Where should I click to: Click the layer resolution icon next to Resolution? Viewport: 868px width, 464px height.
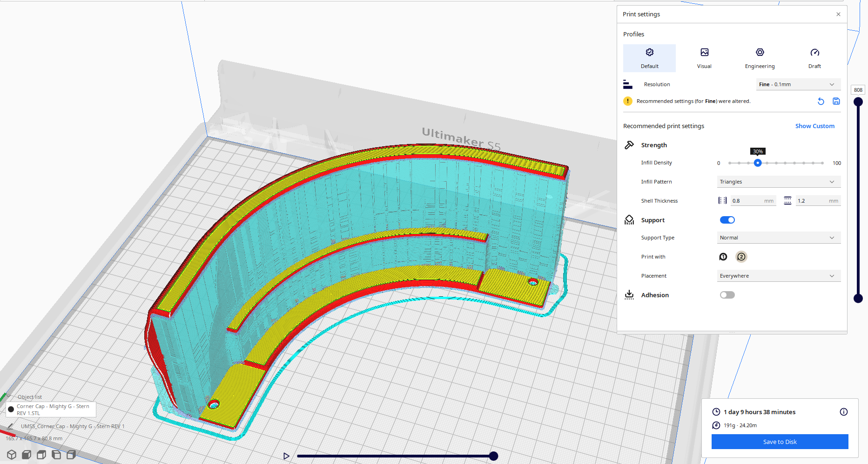coord(628,84)
